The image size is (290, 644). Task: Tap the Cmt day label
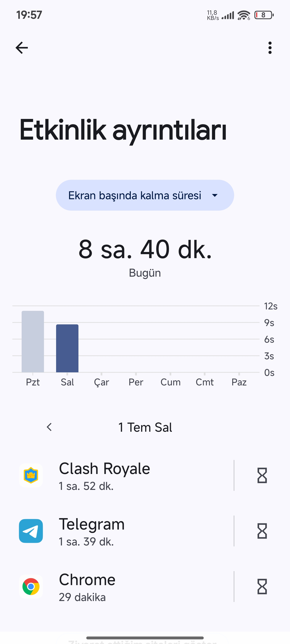tap(205, 382)
